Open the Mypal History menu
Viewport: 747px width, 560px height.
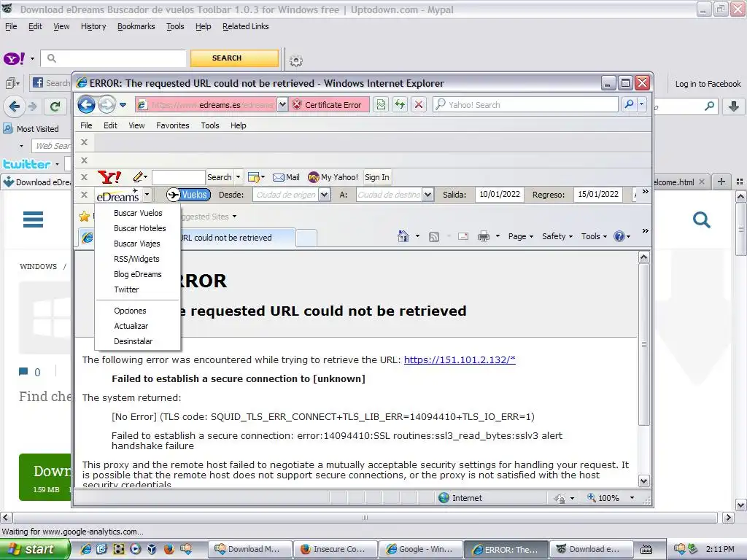point(93,27)
